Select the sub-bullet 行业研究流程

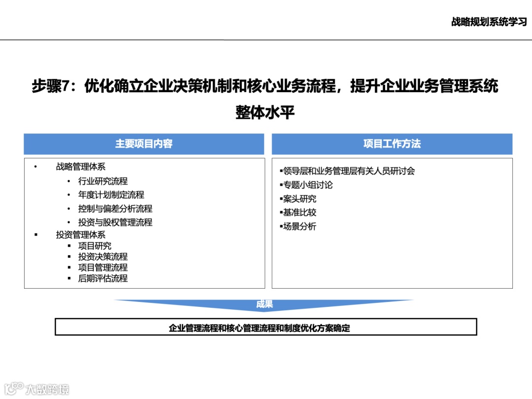tap(103, 181)
